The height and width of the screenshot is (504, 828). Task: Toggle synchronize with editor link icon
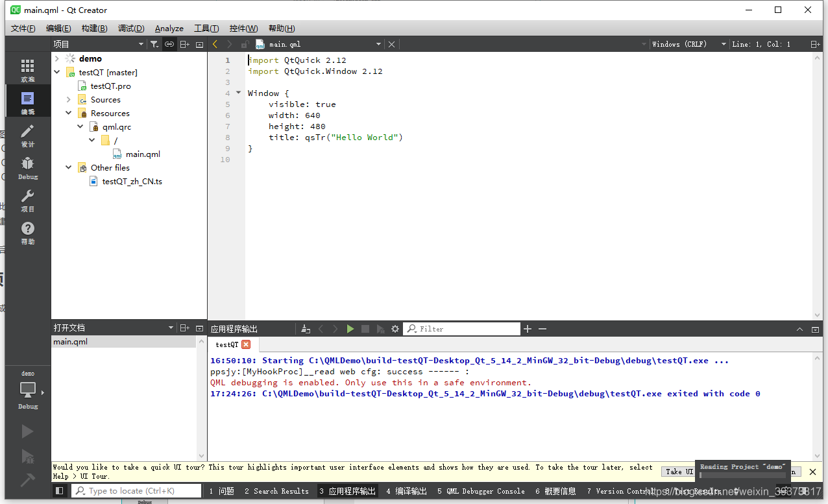169,44
